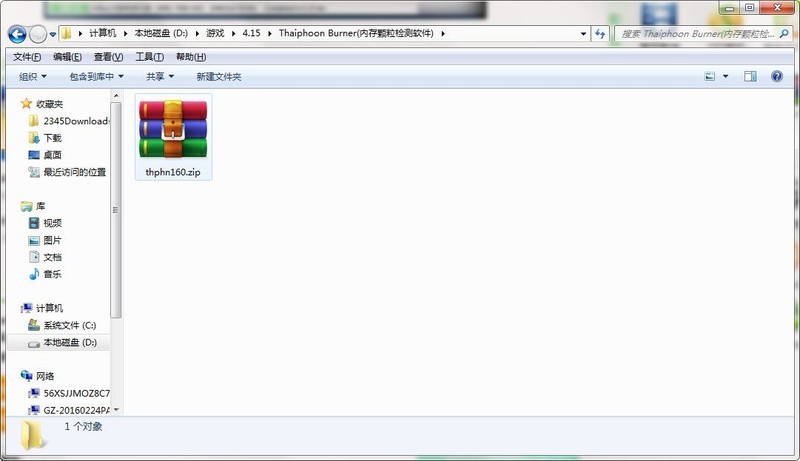The width and height of the screenshot is (800, 461).
Task: Click the change view icon in toolbar
Action: click(x=710, y=76)
